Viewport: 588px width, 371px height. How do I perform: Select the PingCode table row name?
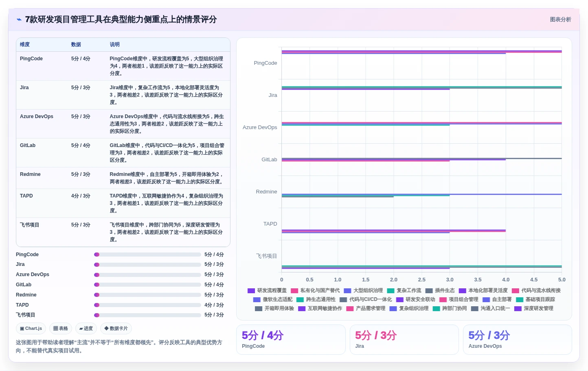tap(31, 59)
